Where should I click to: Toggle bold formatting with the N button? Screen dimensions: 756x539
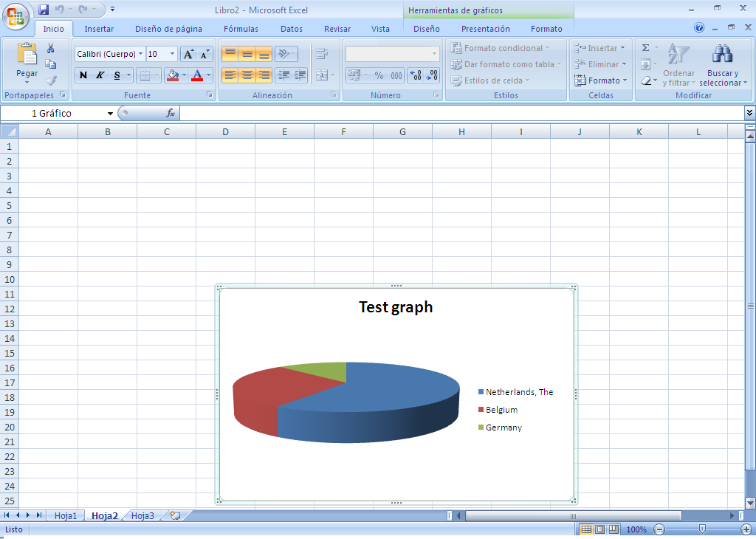[83, 75]
